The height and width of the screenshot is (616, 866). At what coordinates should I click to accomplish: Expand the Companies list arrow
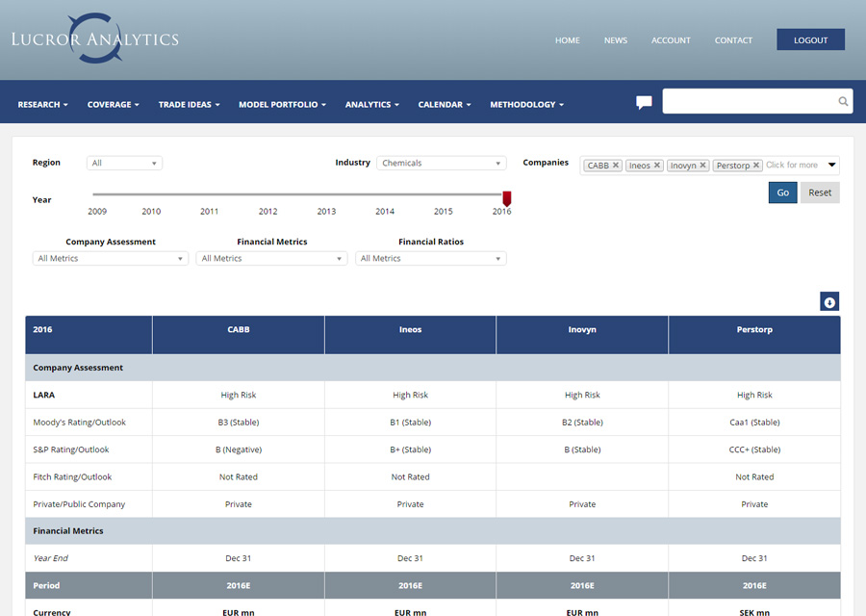tap(831, 165)
